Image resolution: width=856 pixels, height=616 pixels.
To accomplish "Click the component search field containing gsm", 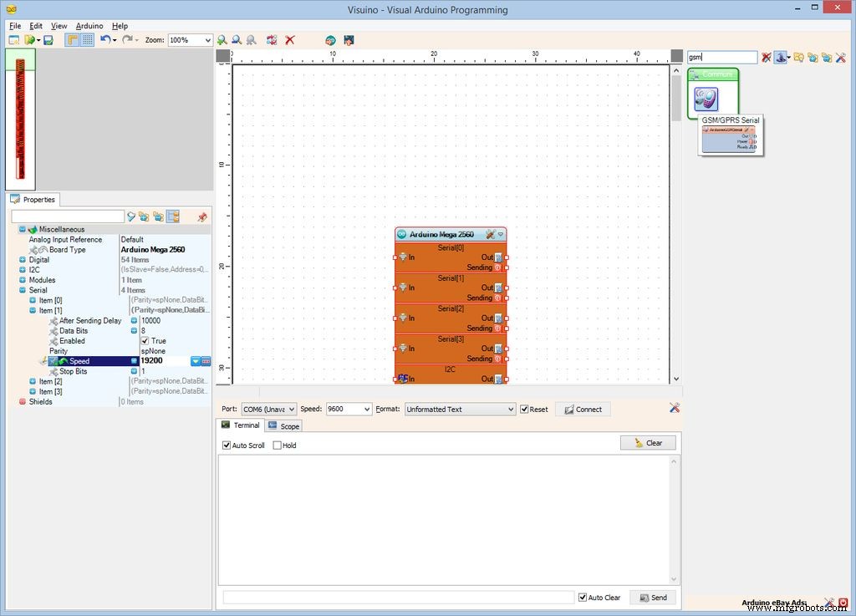I will coord(722,58).
